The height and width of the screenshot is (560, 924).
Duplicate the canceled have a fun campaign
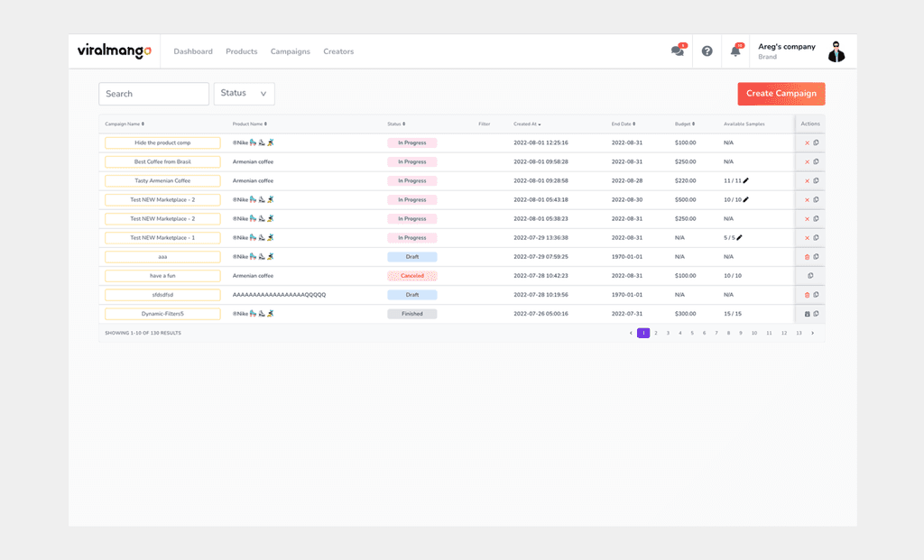811,276
